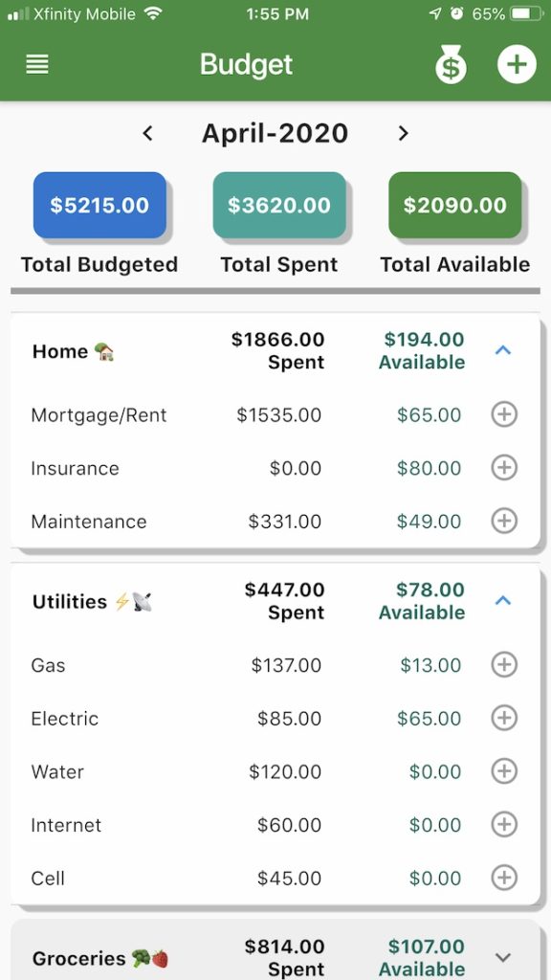
Task: Collapse the Utilities category
Action: (x=503, y=601)
